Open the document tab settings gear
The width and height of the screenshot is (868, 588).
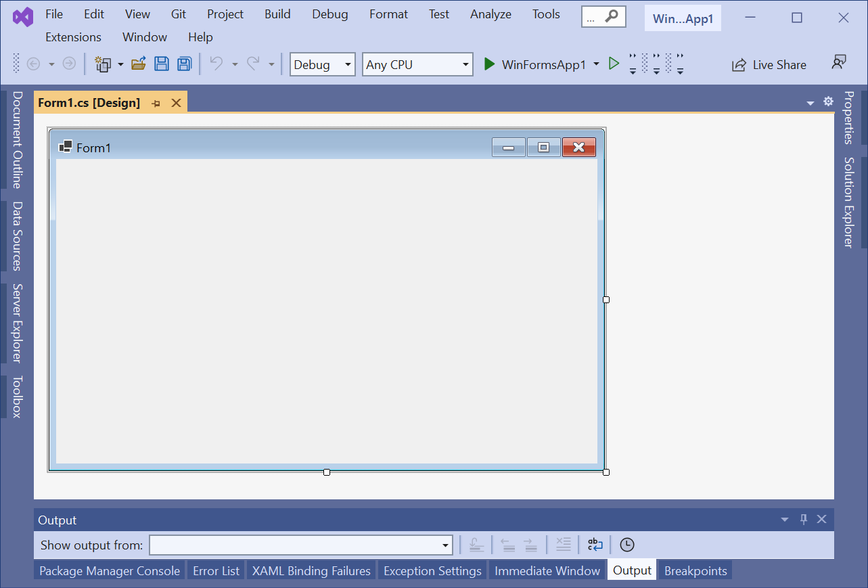pos(828,101)
